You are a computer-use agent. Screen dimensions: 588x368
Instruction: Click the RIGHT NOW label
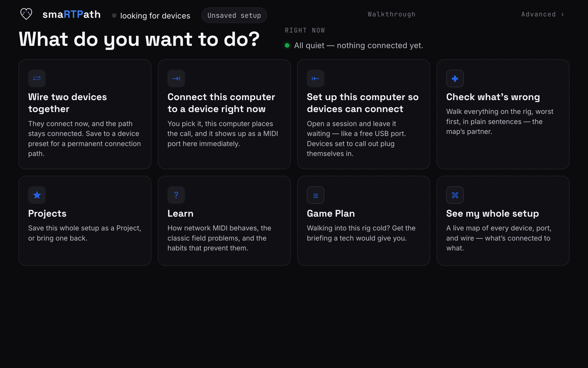click(x=305, y=30)
